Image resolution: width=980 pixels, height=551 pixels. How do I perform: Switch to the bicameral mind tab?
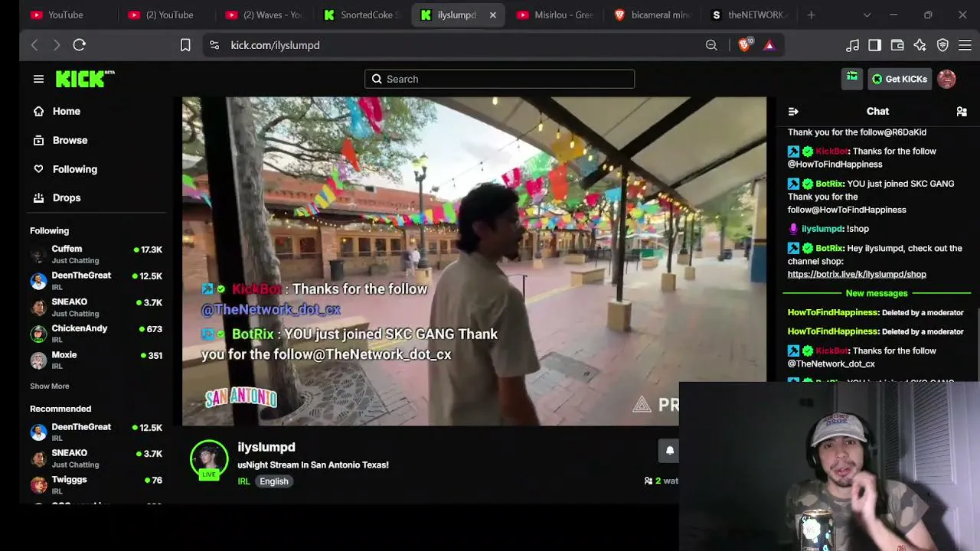click(x=652, y=15)
